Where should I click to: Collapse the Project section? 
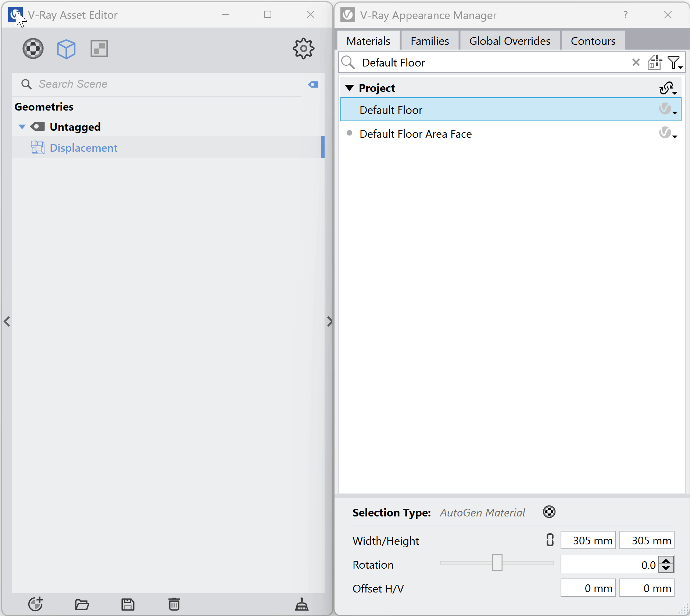(x=350, y=88)
